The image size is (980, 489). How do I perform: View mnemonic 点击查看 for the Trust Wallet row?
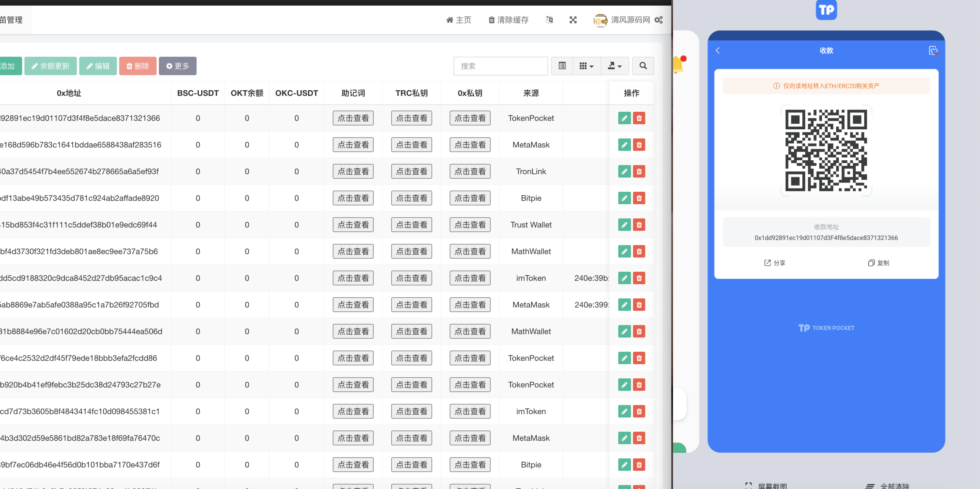point(353,225)
